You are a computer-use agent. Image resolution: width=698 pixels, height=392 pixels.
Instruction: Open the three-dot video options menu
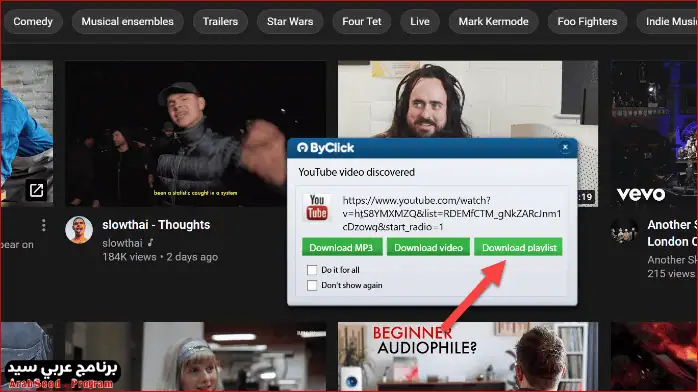point(43,225)
